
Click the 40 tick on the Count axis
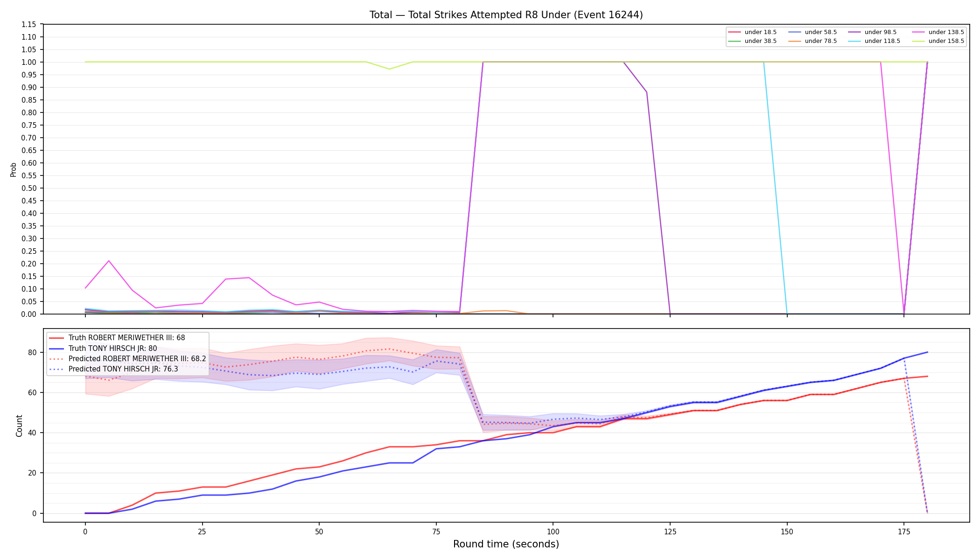32,433
